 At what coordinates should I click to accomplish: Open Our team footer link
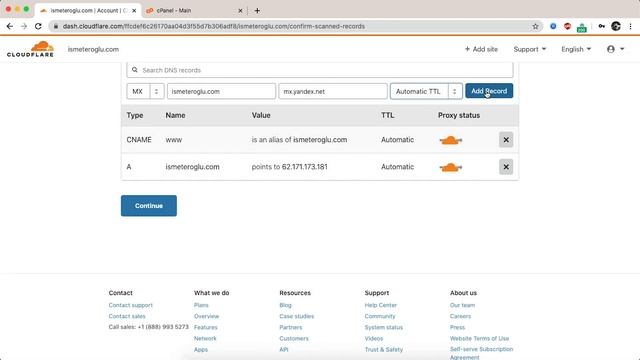click(x=462, y=305)
